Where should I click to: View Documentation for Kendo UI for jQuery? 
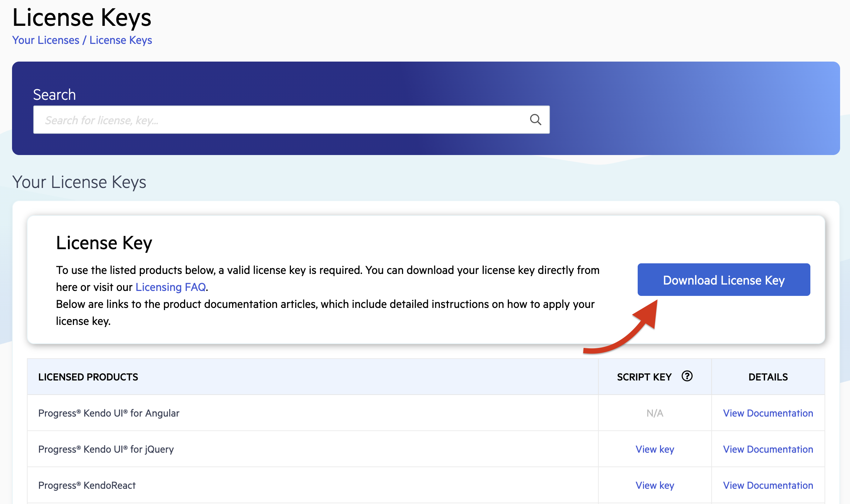[x=768, y=449]
